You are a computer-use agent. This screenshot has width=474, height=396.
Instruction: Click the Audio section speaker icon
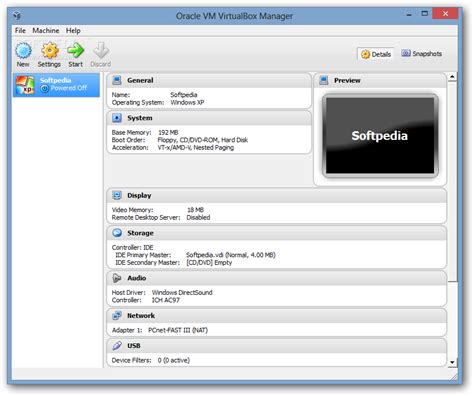pyautogui.click(x=117, y=278)
